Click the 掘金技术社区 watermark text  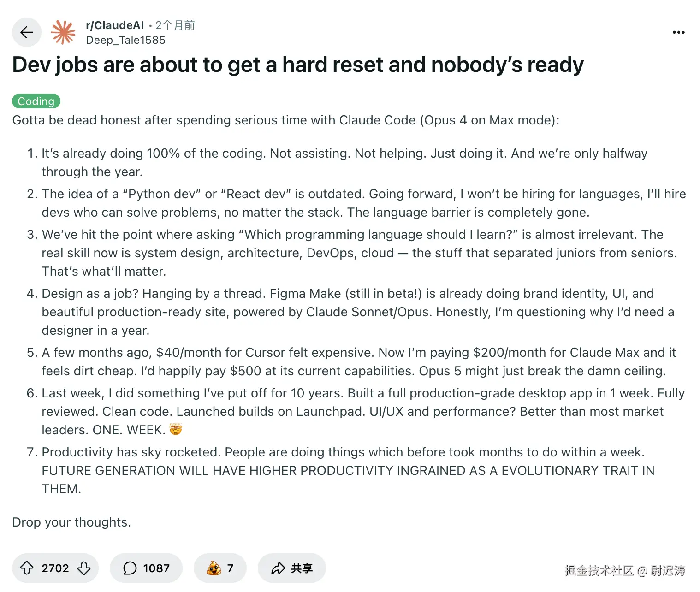[x=599, y=571]
